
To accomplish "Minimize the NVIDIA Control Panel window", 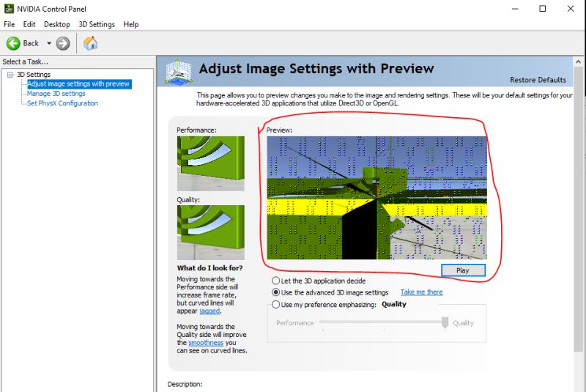I will coord(515,9).
